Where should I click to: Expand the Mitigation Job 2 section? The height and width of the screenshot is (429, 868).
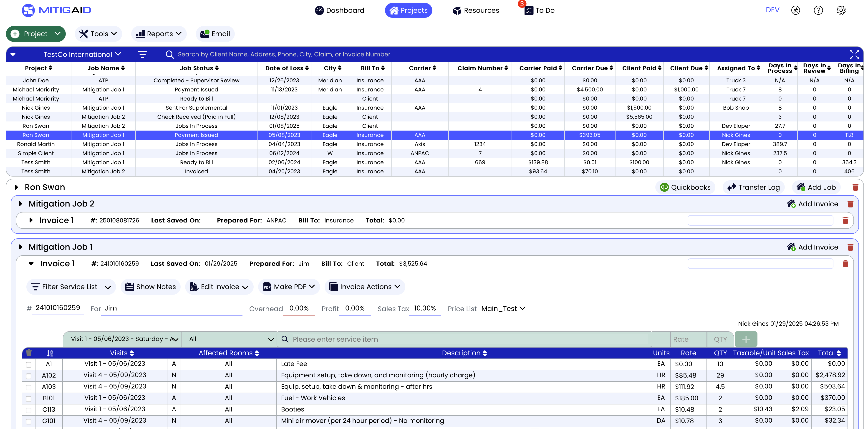[20, 204]
